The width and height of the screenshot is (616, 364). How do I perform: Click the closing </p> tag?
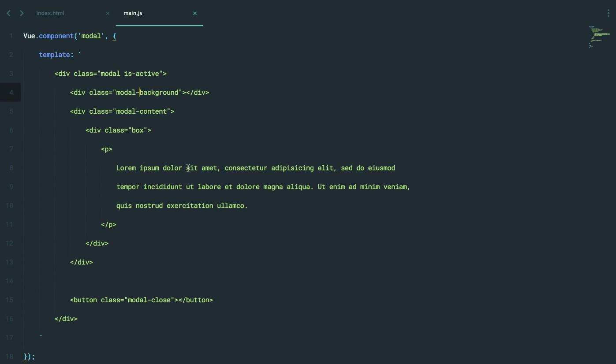(x=108, y=225)
